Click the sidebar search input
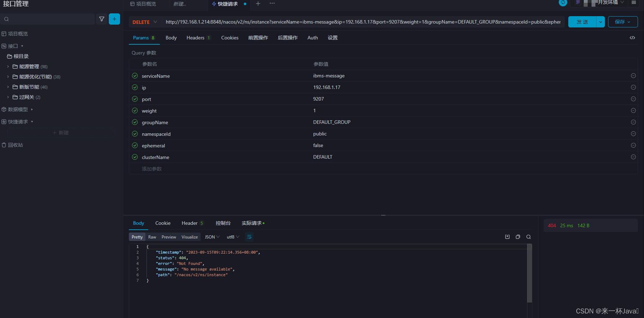Viewport: 644px width, 318px height. coord(48,19)
